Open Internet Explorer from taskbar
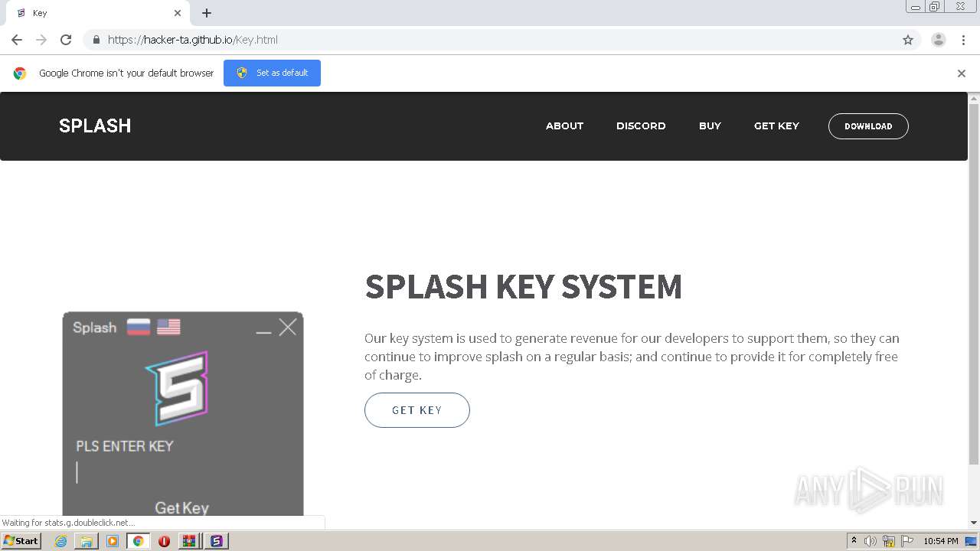The width and height of the screenshot is (980, 551). pyautogui.click(x=60, y=541)
